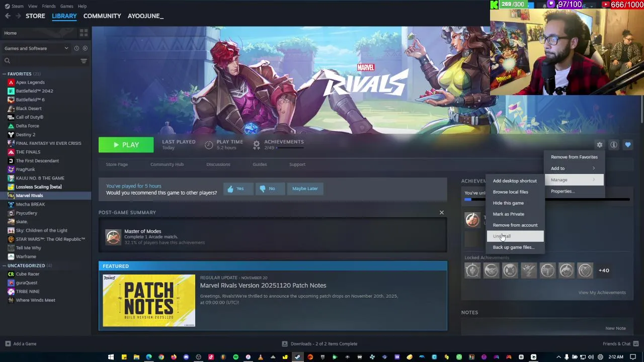The height and width of the screenshot is (362, 644).
Task: Open the AYOOJUNE_ profile tab
Action: pos(145,16)
